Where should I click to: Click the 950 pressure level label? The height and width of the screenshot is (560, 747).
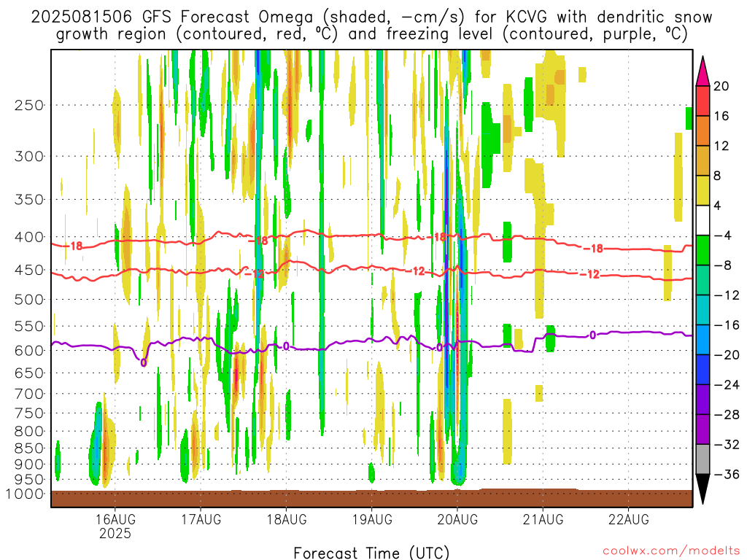pos(29,480)
